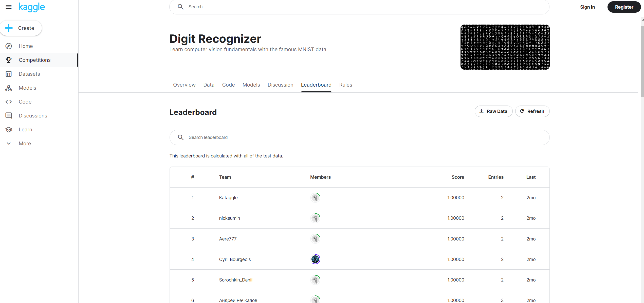This screenshot has width=644, height=303.
Task: Click the Datasets table icon
Action: click(x=9, y=74)
